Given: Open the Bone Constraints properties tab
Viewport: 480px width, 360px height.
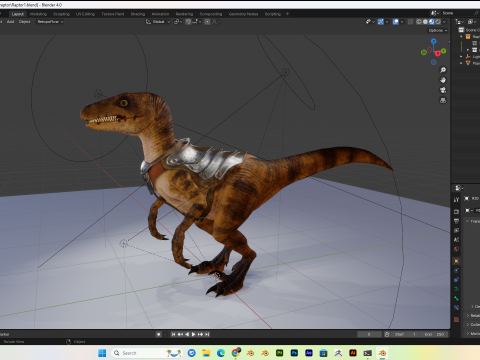Looking at the screenshot, I should click(x=456, y=307).
